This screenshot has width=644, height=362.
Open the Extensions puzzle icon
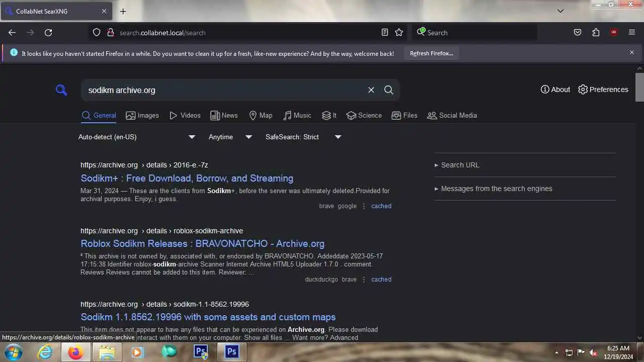(x=596, y=33)
